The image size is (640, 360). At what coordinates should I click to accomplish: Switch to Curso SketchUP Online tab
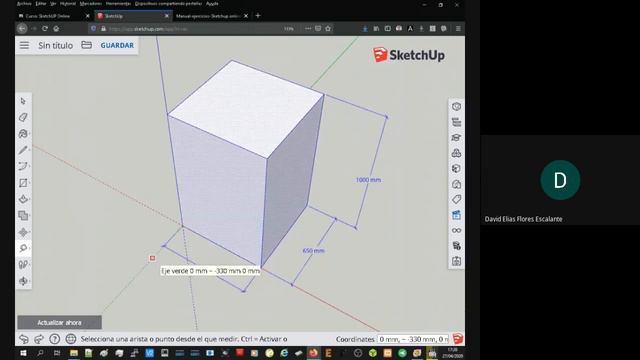pos(49,16)
